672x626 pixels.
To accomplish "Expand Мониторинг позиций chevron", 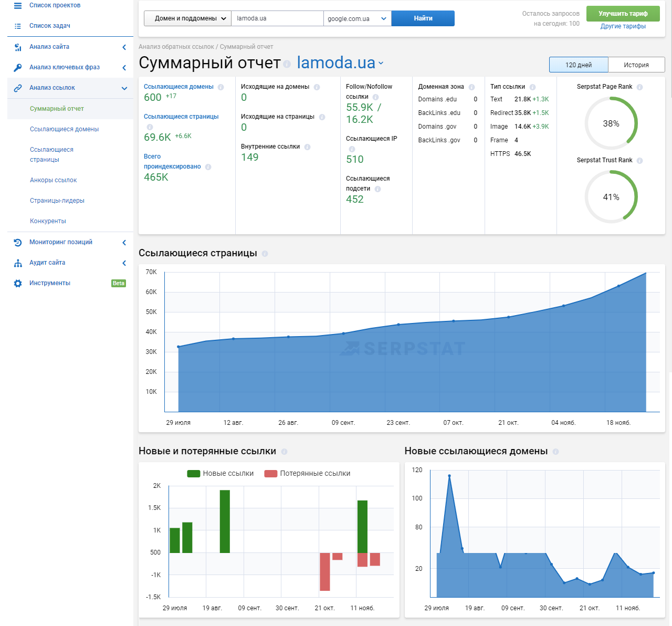I will point(124,243).
